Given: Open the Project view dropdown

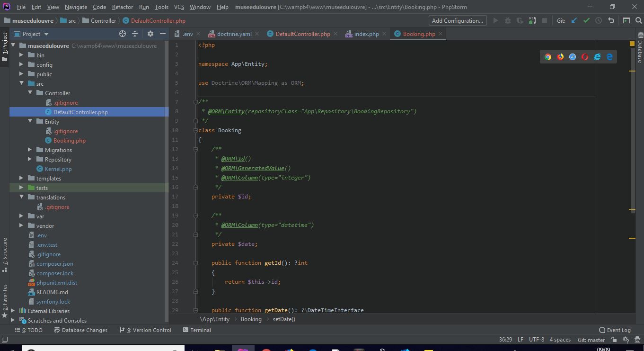Looking at the screenshot, I should (32, 34).
